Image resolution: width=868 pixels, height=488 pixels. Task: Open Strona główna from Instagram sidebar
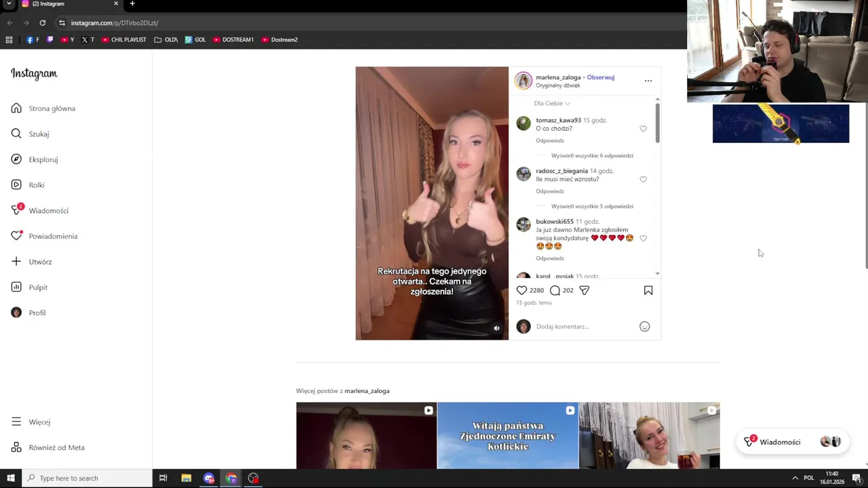[43, 108]
